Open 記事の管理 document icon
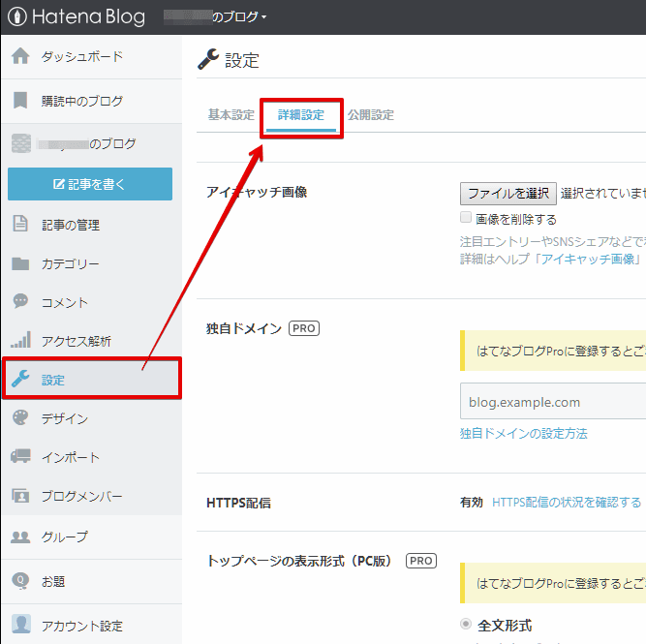The height and width of the screenshot is (644, 646). (20, 225)
